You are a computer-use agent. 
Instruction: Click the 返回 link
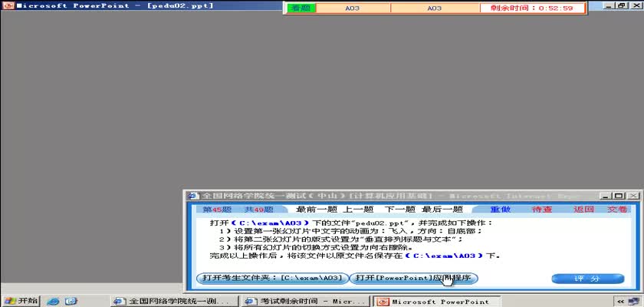(x=583, y=210)
